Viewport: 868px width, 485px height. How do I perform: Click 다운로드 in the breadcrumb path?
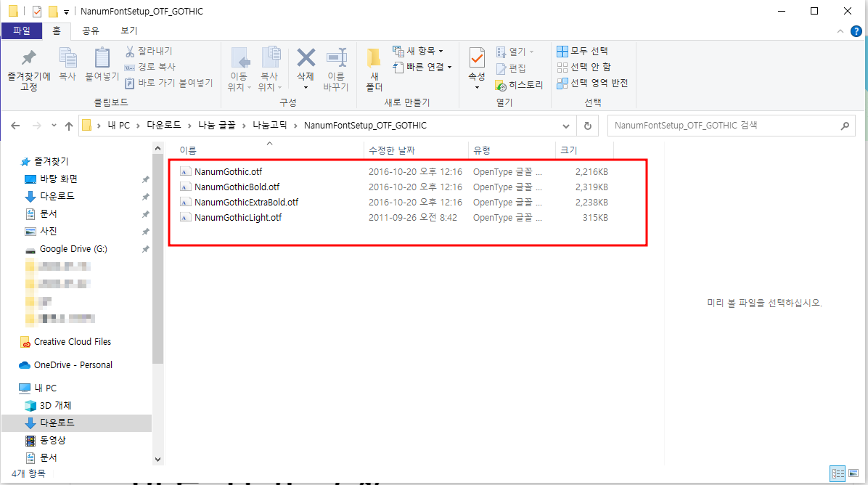[x=163, y=126]
